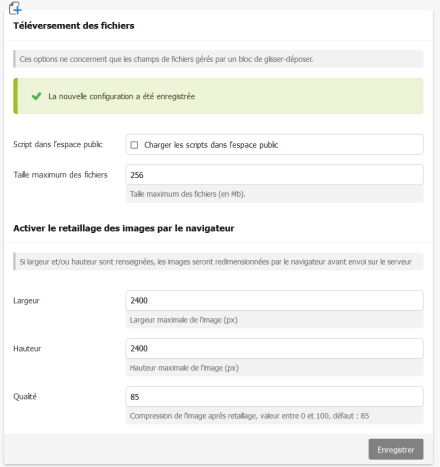Viewport: 440px width, 467px height.
Task: Click the 'Activer le retaillage des images' heading
Action: (x=124, y=228)
